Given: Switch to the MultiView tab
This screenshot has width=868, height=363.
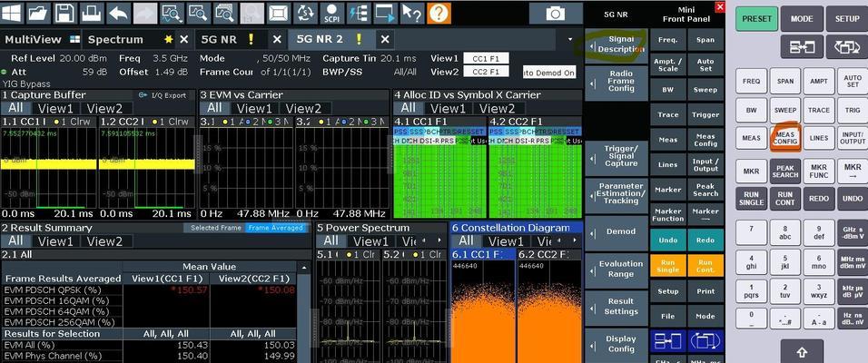Looking at the screenshot, I should pyautogui.click(x=42, y=39).
